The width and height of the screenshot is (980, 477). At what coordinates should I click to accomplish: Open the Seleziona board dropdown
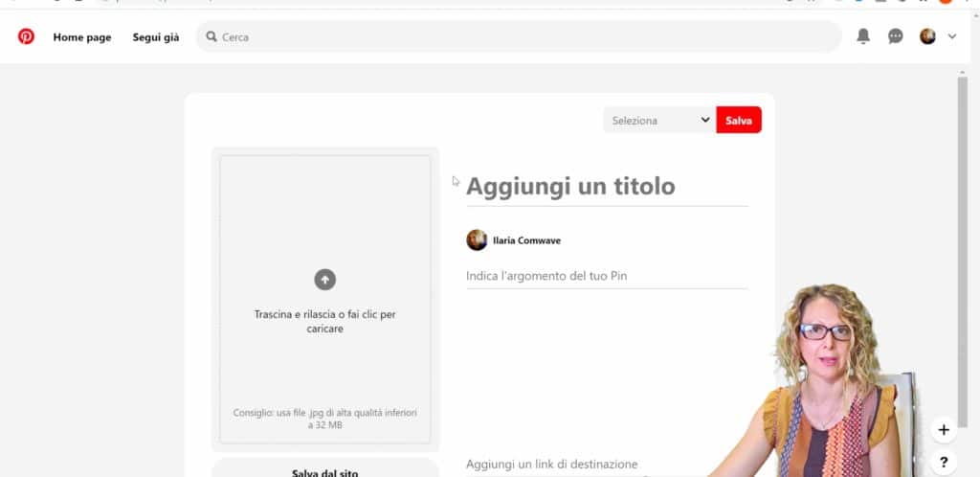[x=659, y=121]
